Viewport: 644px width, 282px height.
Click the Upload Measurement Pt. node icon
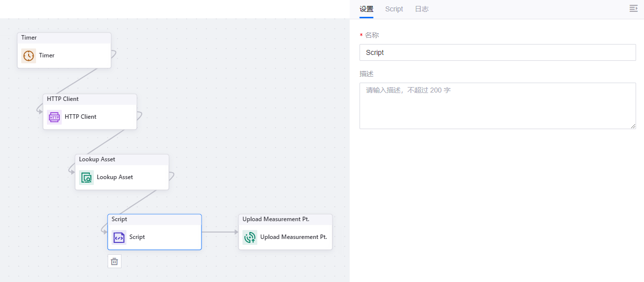(x=250, y=237)
